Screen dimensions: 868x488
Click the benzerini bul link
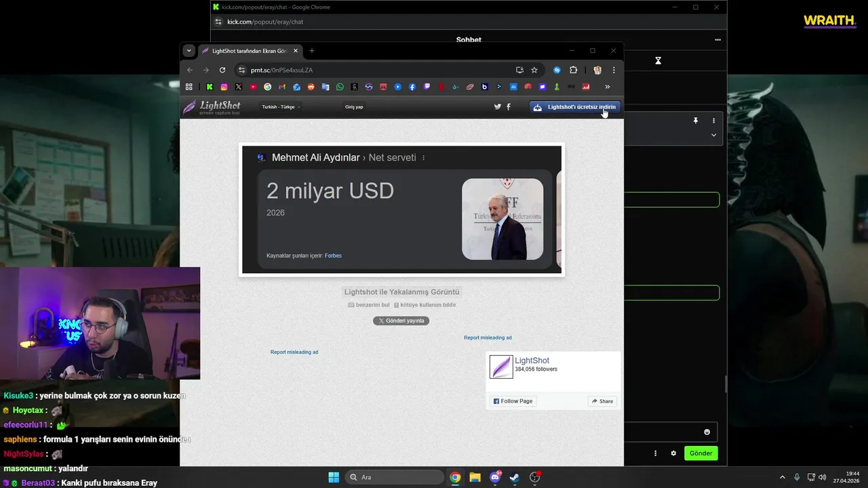tap(369, 305)
